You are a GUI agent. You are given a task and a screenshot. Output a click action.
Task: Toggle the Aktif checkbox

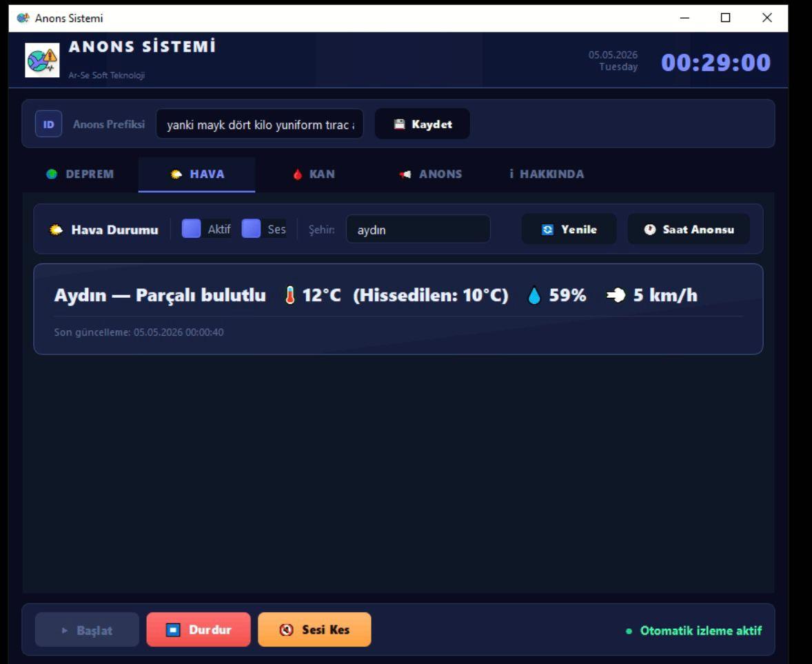191,228
